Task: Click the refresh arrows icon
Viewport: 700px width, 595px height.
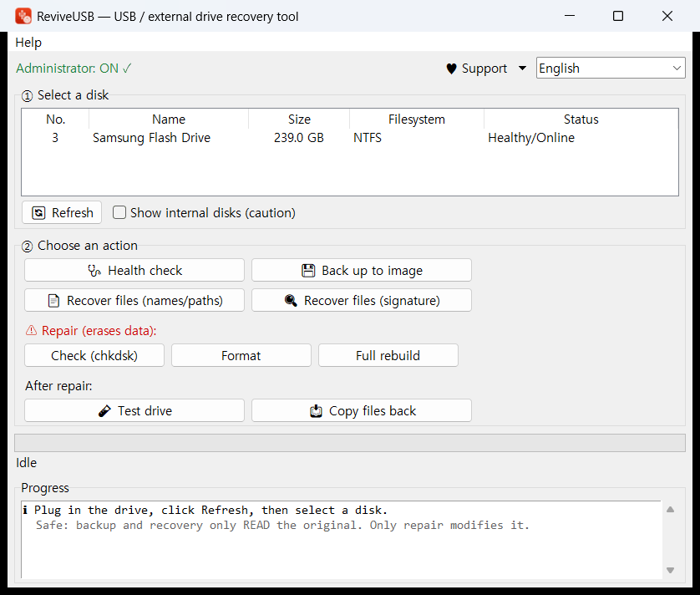Action: click(x=38, y=213)
